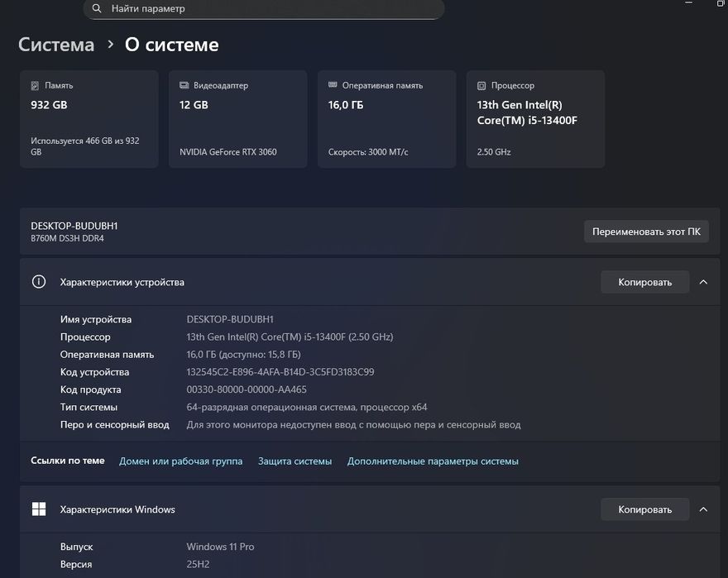Collapse the Характеристики Windows section chevron
The image size is (728, 578).
703,509
